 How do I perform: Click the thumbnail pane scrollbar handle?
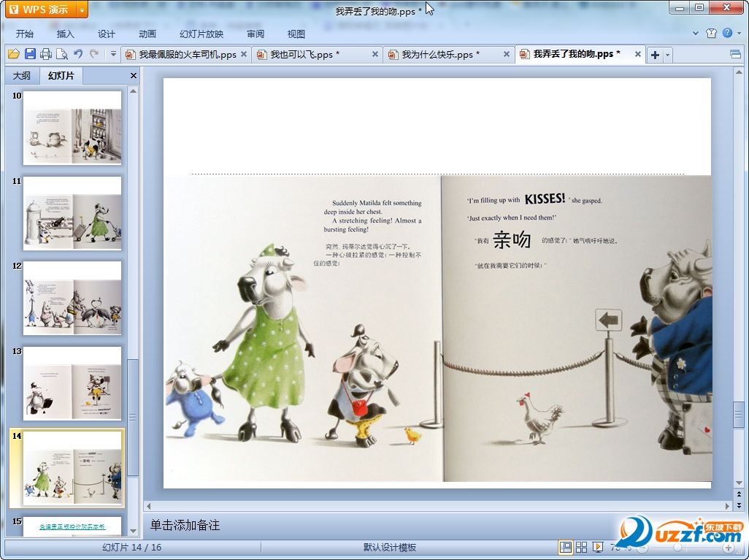pos(133,417)
